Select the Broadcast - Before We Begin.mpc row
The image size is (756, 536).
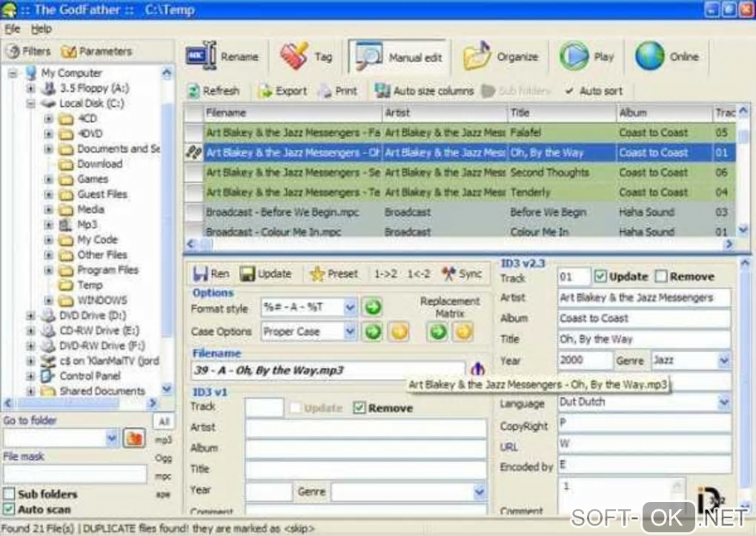(460, 212)
